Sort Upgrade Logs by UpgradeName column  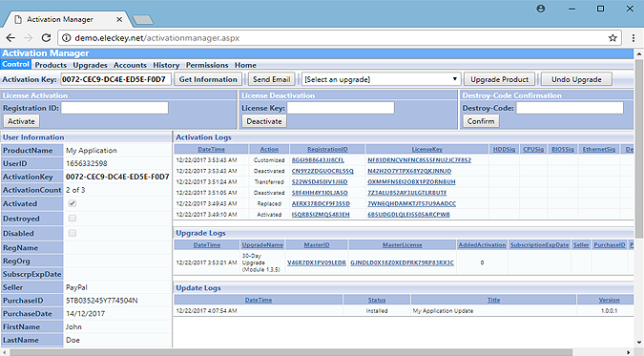coord(262,245)
